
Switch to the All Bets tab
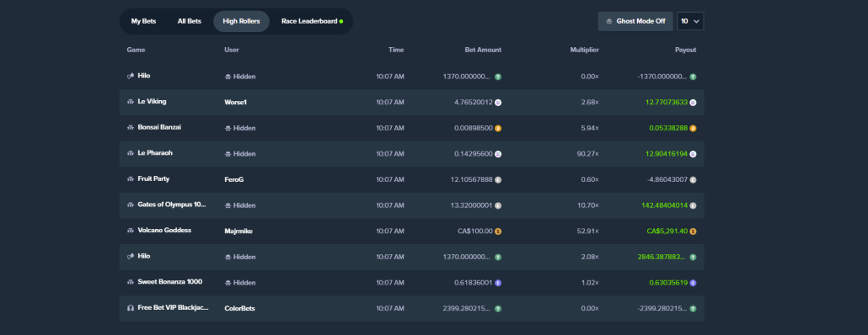pos(190,22)
